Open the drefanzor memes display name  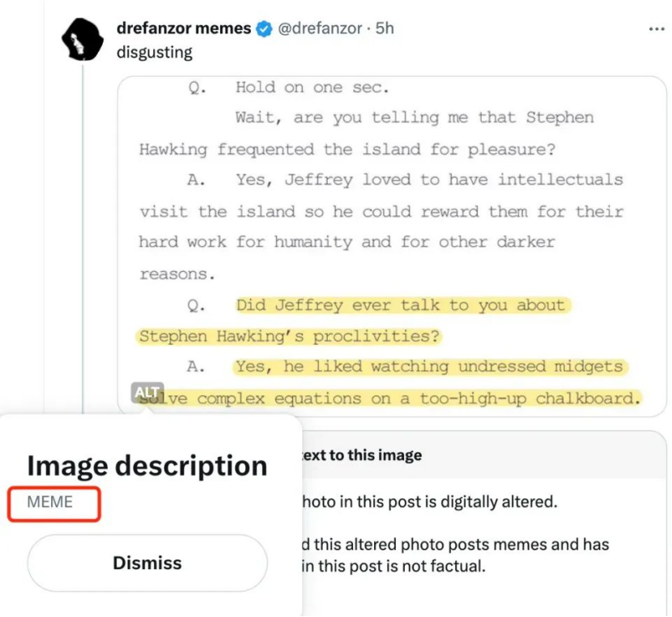coord(184,28)
